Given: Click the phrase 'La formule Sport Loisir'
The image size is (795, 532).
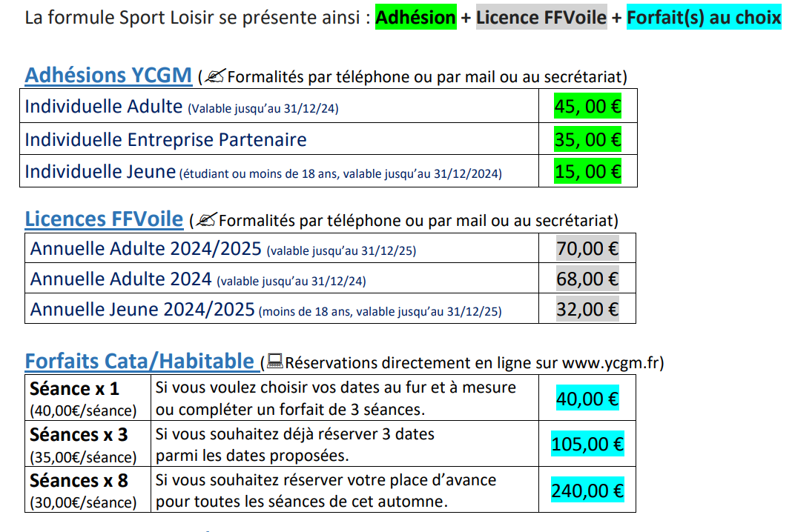Looking at the screenshot, I should point(119,17).
